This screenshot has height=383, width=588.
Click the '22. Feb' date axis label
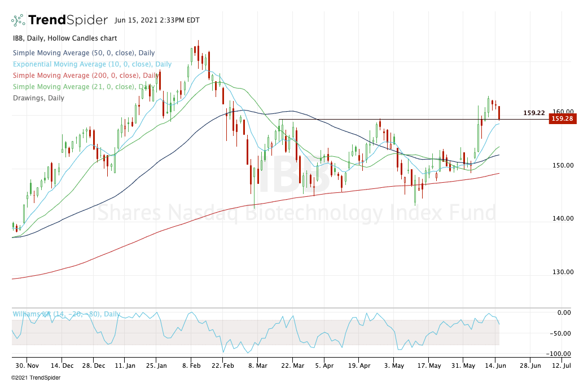pos(223,366)
